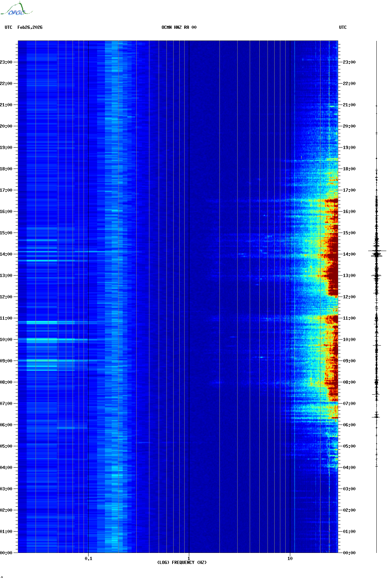This screenshot has width=392, height=581.
Task: Click the left-axis 10:00 time label
Action: 6,340
